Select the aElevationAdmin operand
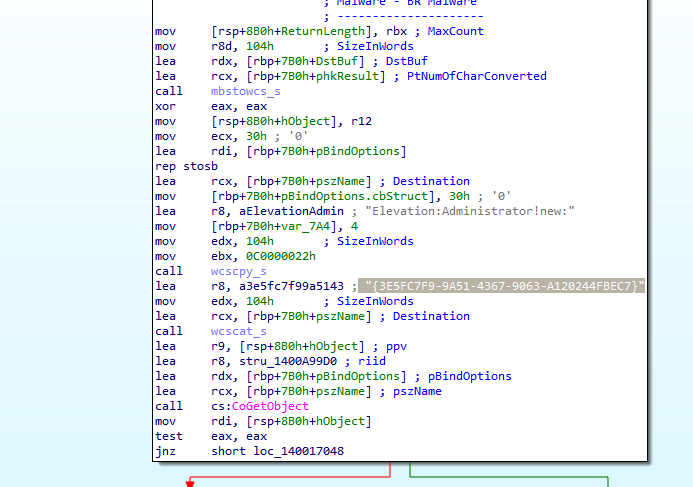This screenshot has width=693, height=487. pyautogui.click(x=291, y=211)
